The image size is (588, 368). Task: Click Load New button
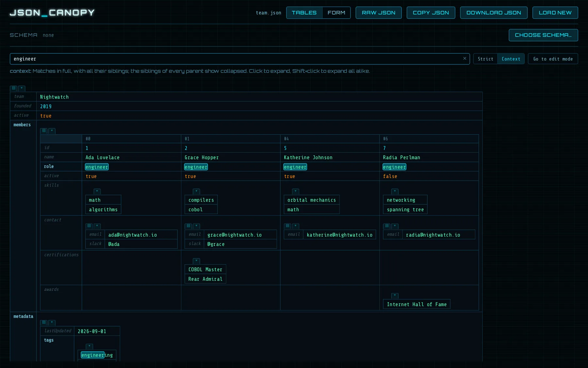tap(555, 13)
